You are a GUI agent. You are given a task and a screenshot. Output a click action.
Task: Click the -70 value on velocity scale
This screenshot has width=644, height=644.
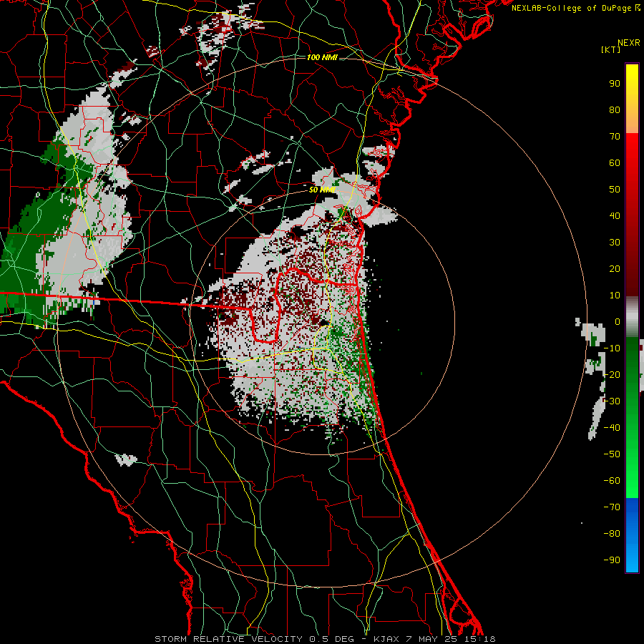pos(612,507)
